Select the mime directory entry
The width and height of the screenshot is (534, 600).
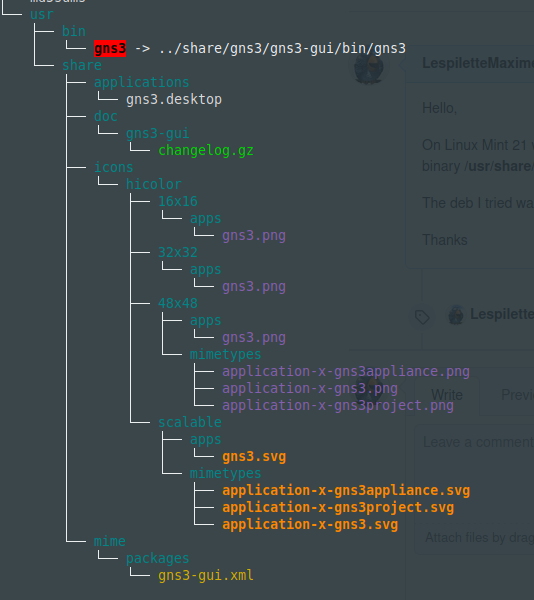point(110,541)
